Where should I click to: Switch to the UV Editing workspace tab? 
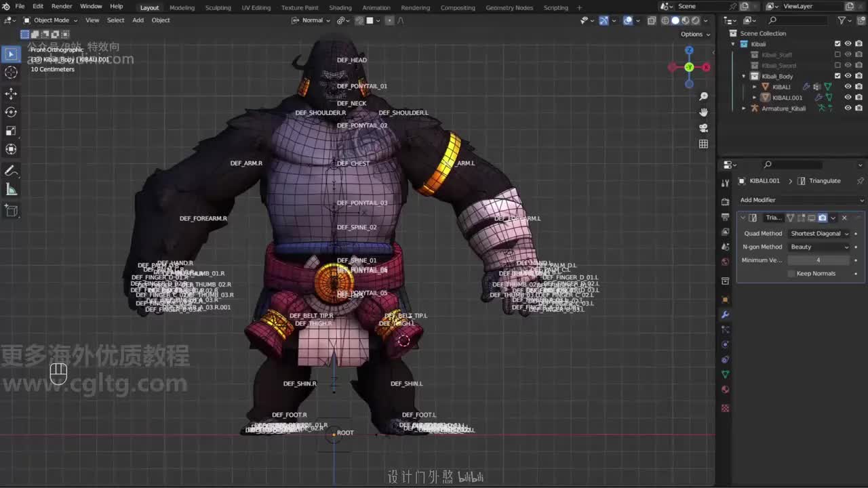click(256, 7)
